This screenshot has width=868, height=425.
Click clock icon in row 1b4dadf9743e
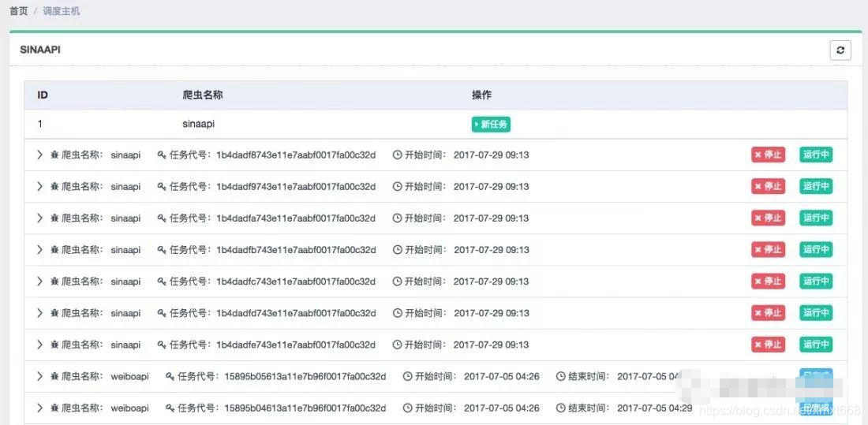tap(397, 187)
